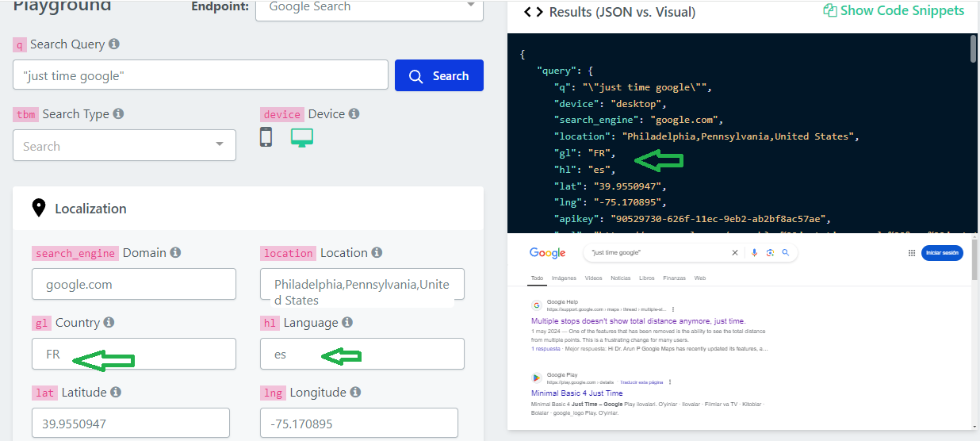This screenshot has width=980, height=441.
Task: Click the Search Type info icon
Action: (118, 114)
